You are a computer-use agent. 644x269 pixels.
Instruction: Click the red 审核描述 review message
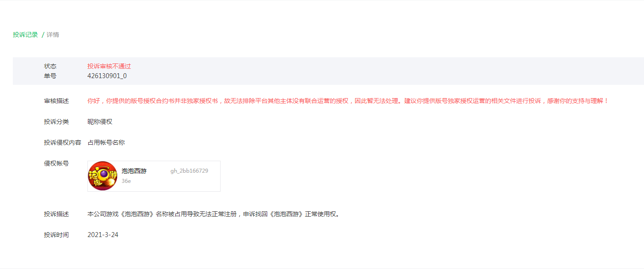pyautogui.click(x=348, y=101)
